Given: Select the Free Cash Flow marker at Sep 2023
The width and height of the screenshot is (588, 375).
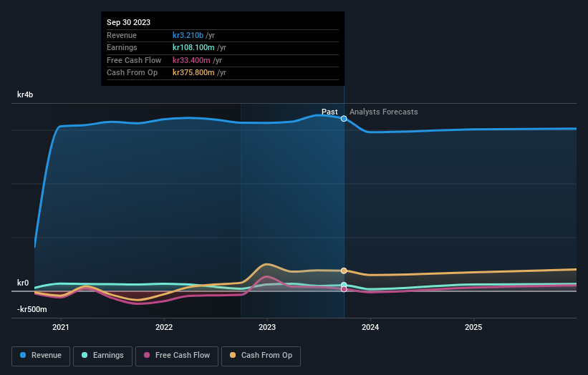Looking at the screenshot, I should point(344,289).
